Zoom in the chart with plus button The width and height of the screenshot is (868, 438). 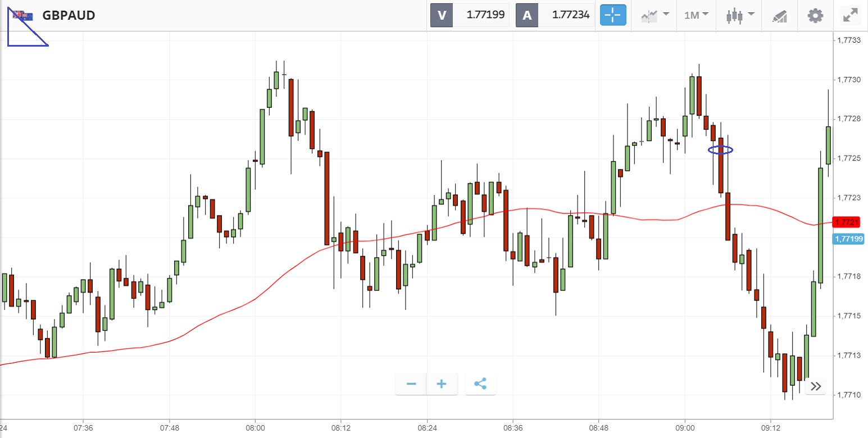(442, 384)
